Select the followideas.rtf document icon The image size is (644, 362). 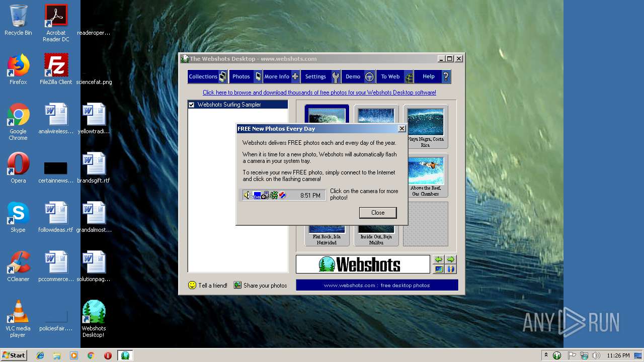56,217
